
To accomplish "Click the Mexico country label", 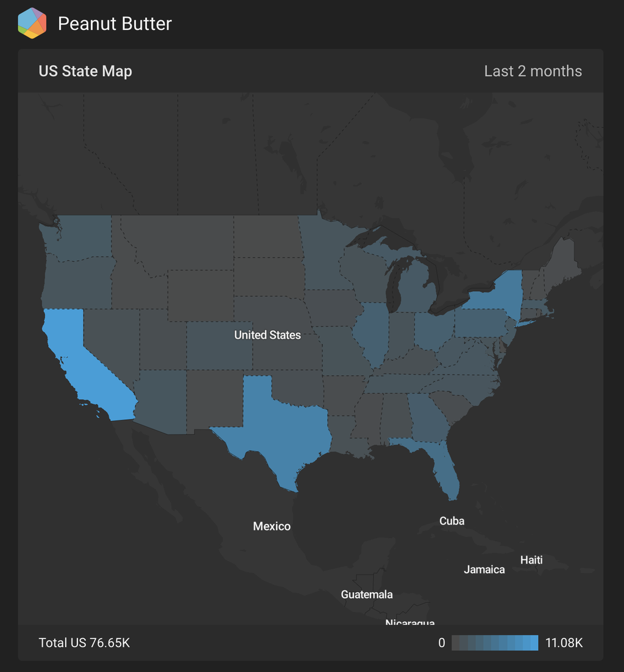I will [x=272, y=526].
